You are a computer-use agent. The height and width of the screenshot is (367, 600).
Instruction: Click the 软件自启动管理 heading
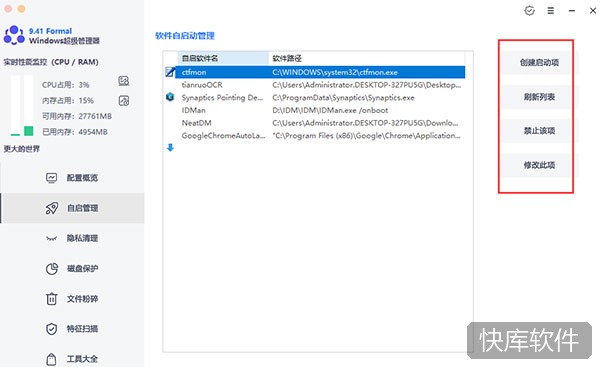[x=185, y=36]
